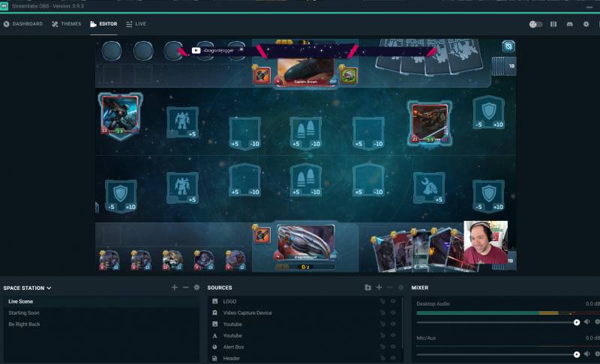Viewport: 600px width, 364px height.
Task: Open the Settings gear in top bar
Action: coord(586,24)
